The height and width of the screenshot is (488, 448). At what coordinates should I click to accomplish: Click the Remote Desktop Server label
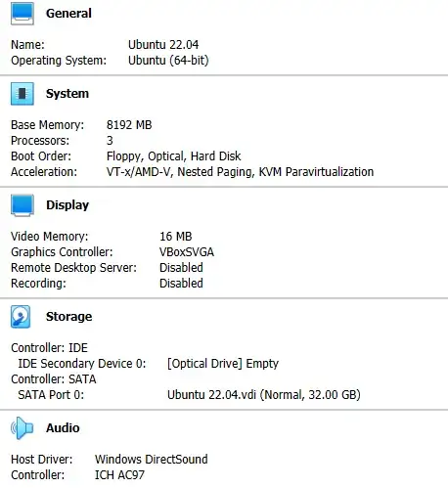pyautogui.click(x=73, y=268)
